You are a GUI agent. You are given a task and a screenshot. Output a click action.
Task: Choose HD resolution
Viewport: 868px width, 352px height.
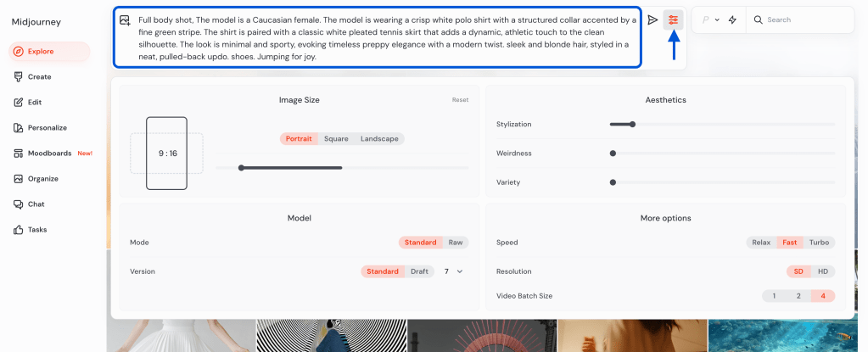pyautogui.click(x=822, y=271)
